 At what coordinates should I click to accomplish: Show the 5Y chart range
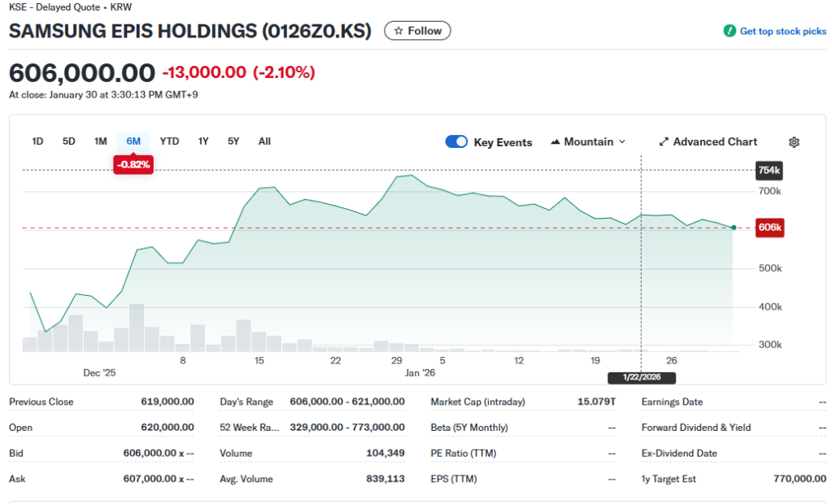(233, 141)
